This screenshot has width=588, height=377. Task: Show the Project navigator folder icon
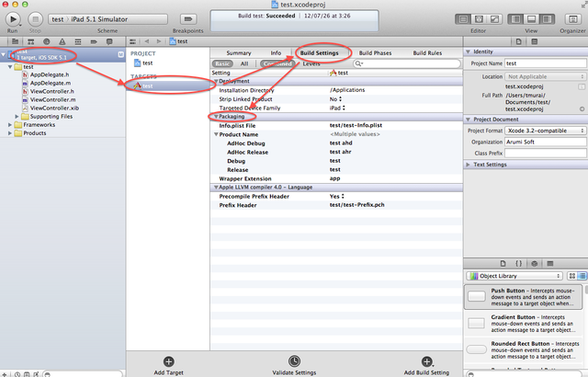click(x=15, y=41)
